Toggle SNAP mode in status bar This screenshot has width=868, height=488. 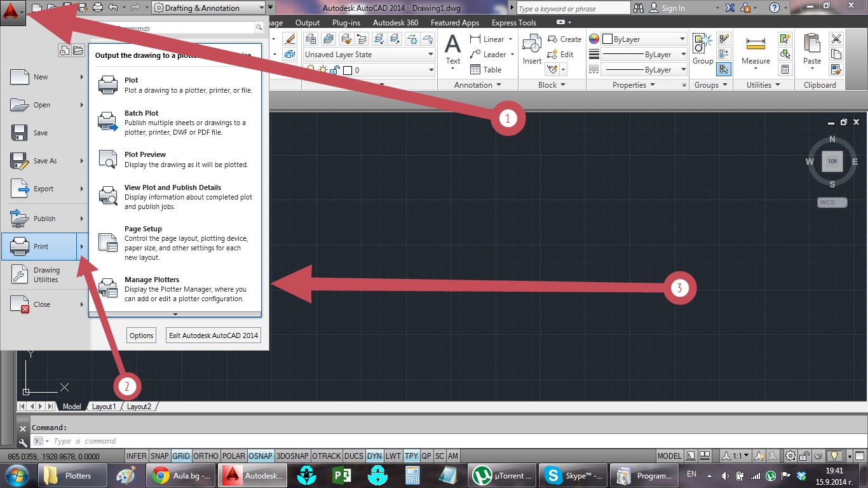point(160,456)
